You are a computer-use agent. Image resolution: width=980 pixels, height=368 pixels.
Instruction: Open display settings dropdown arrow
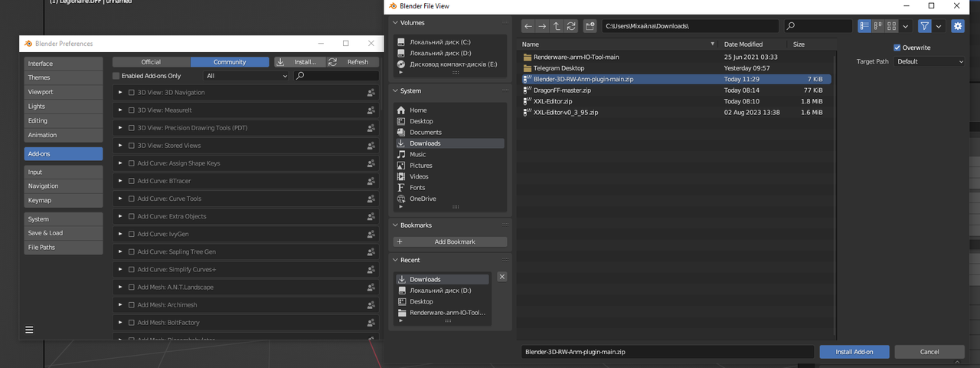coord(906,26)
